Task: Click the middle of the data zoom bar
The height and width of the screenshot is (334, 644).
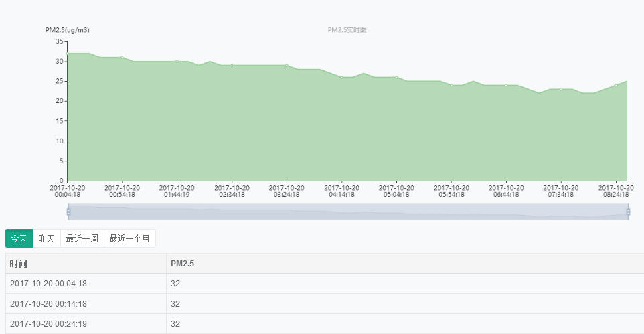Action: (348, 212)
